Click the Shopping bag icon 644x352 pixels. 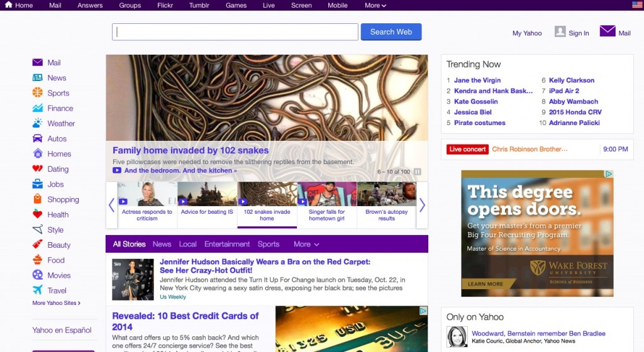(x=38, y=199)
